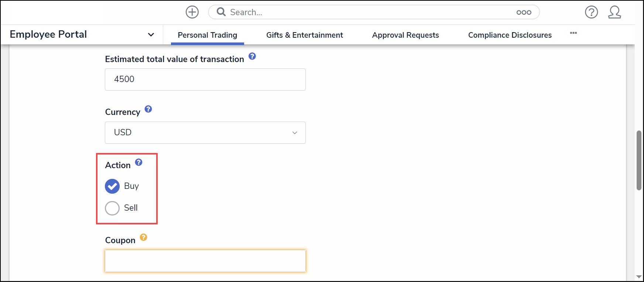Select the Buy radio option
Viewport: 644px width, 282px height.
coord(112,186)
